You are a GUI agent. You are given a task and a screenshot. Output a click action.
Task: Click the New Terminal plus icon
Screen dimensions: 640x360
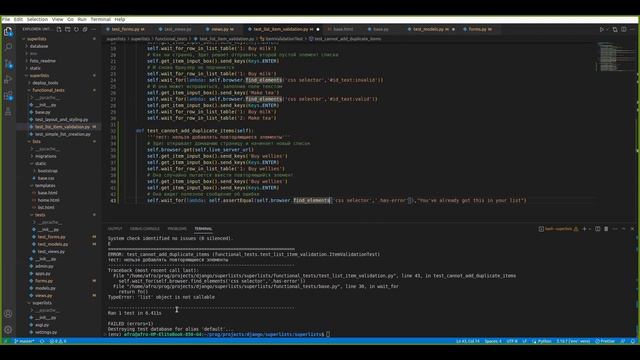(584, 229)
